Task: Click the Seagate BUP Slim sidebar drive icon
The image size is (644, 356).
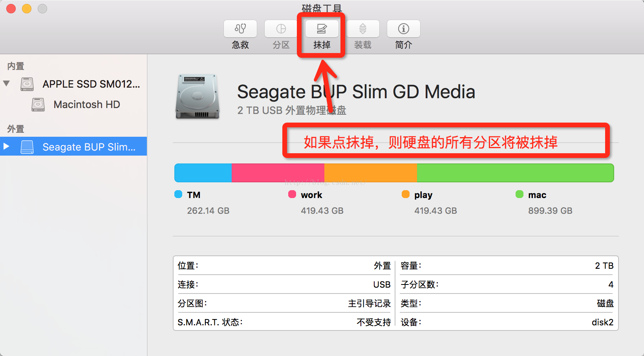Action: click(27, 147)
